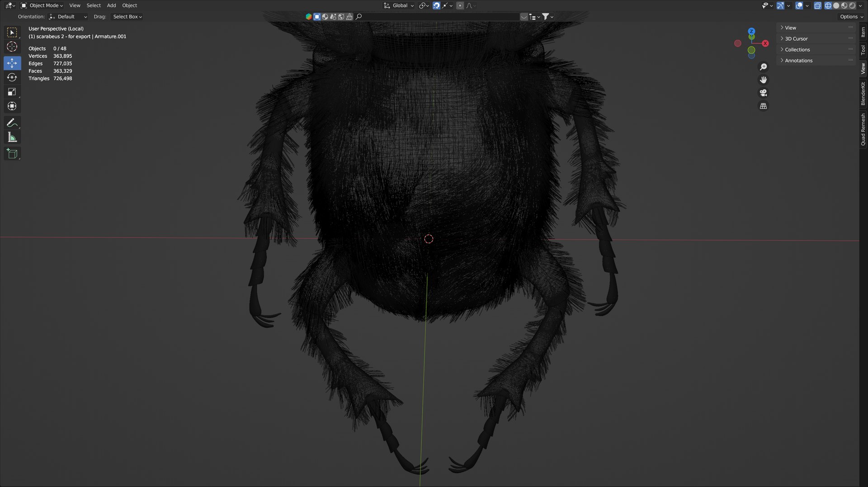This screenshot has width=868, height=487.
Task: Switch to material preview shading
Action: click(844, 5)
